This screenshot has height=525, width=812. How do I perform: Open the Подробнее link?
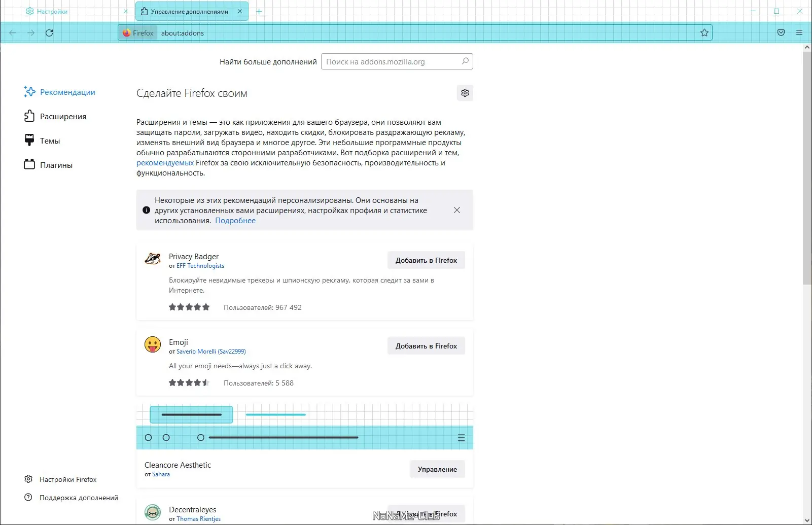tap(235, 221)
